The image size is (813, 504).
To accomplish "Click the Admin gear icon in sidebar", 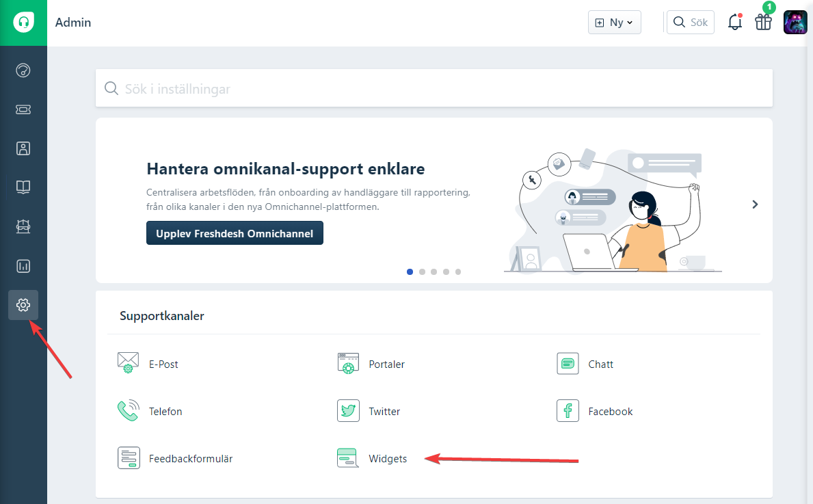I will (23, 305).
